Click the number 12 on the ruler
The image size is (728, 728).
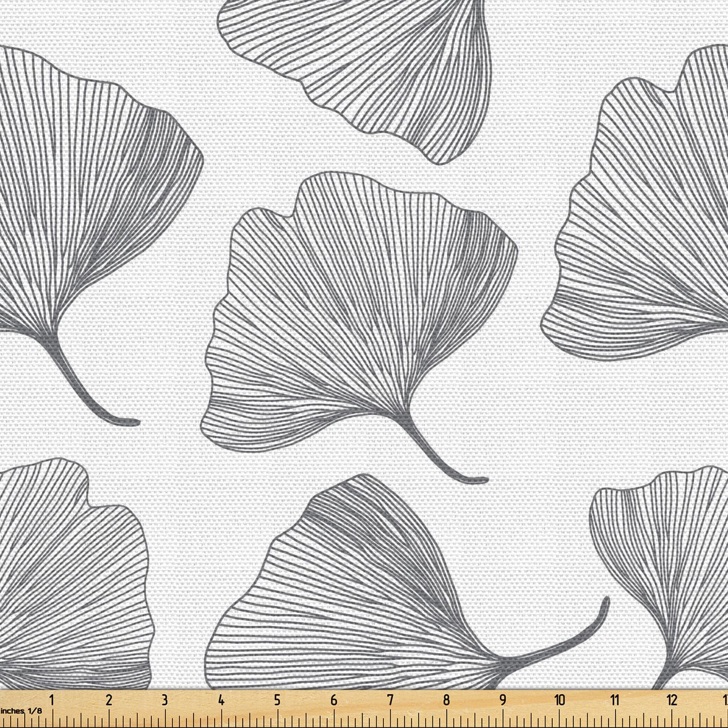[672, 700]
